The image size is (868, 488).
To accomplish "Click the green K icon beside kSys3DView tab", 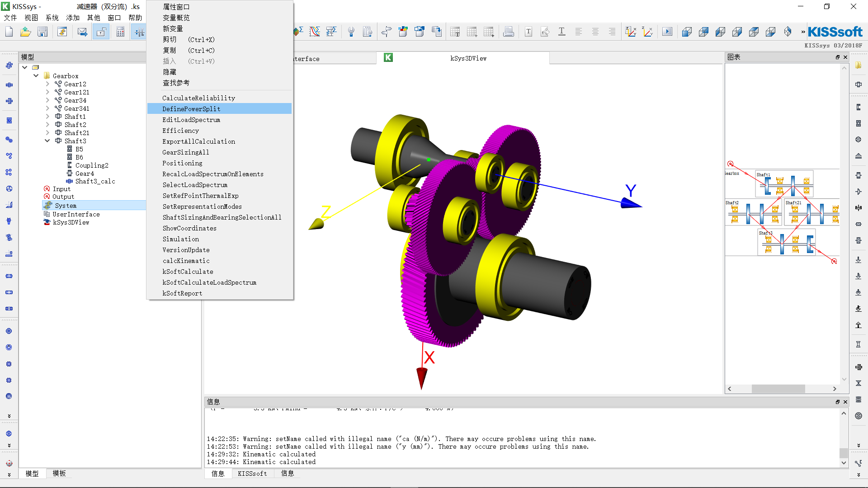I will click(x=388, y=57).
